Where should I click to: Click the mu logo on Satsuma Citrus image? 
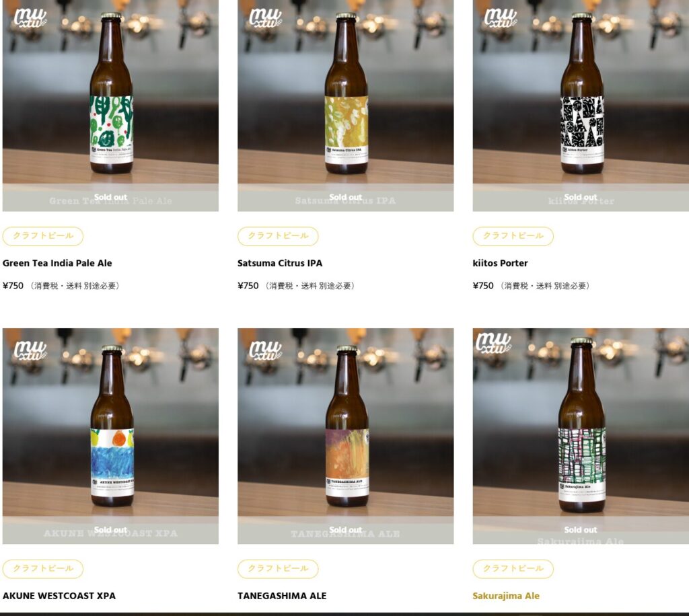(x=265, y=18)
